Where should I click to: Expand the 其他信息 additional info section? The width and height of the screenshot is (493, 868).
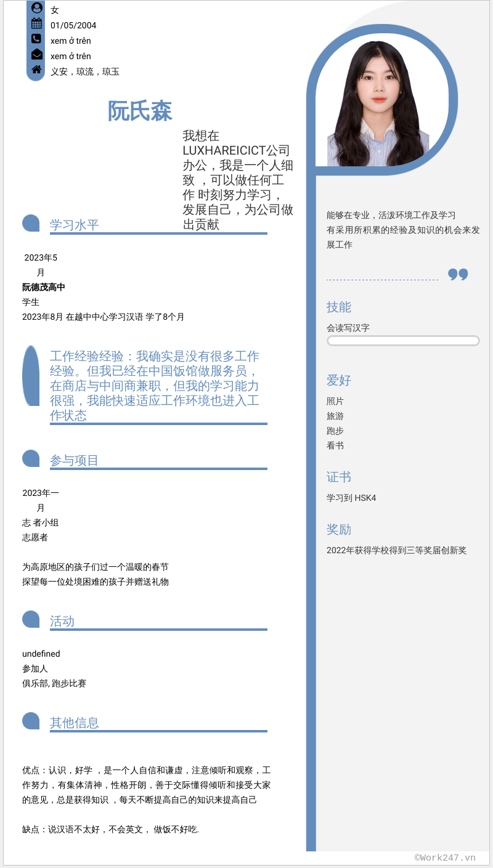(74, 723)
